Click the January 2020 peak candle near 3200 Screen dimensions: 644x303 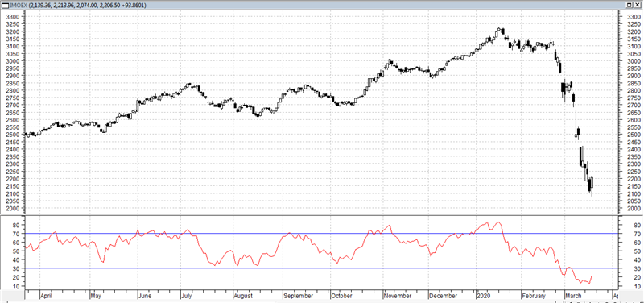[x=498, y=30]
